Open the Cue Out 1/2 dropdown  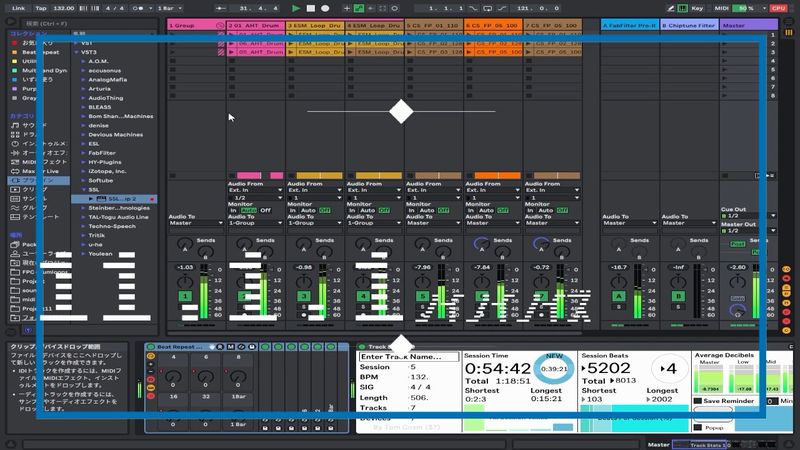[x=745, y=216]
